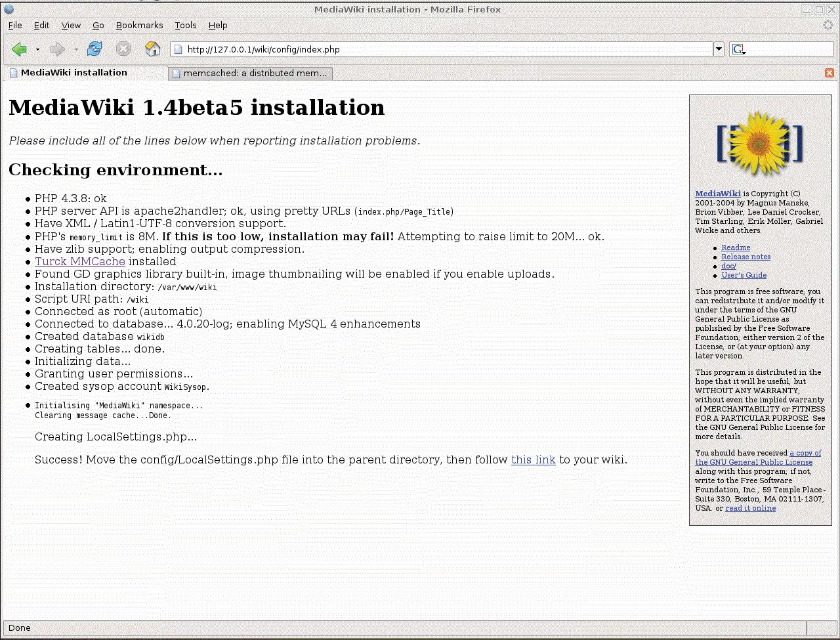Image resolution: width=840 pixels, height=640 pixels.
Task: Click 'Connected as root (automatic)' line
Action: (119, 311)
